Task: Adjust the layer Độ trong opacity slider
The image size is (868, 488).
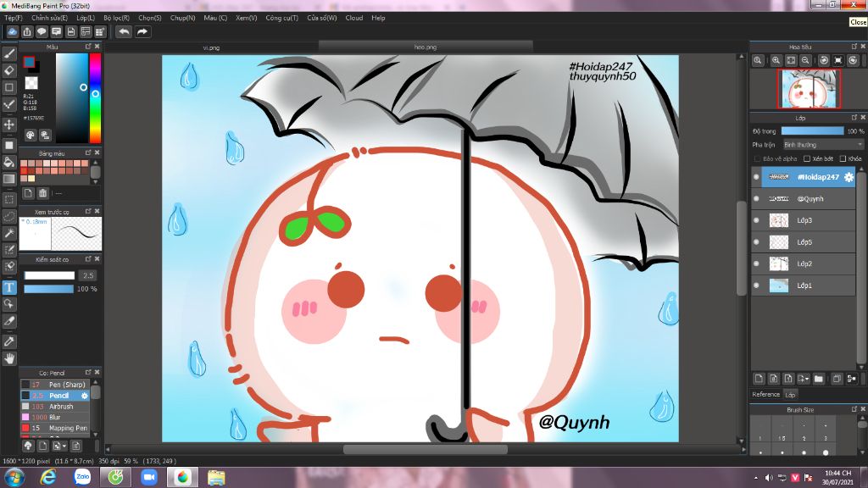Action: click(812, 131)
